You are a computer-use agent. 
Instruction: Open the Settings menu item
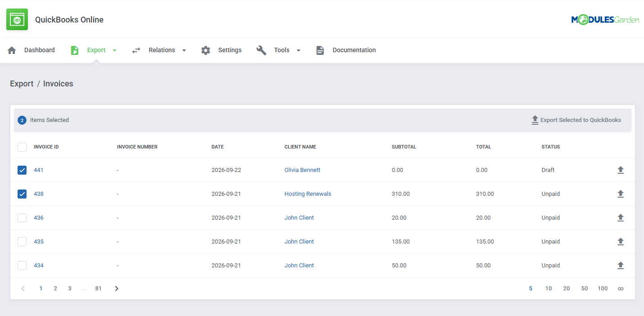[x=230, y=50]
